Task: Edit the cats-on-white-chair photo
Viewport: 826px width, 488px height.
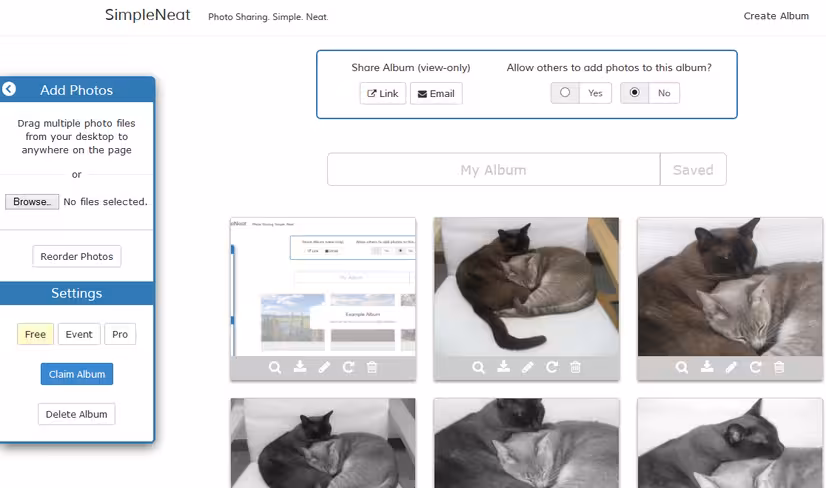Action: pyautogui.click(x=528, y=367)
